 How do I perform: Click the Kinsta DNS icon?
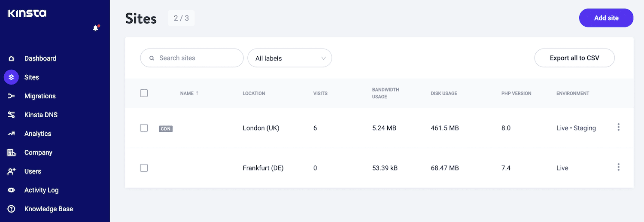[12, 115]
